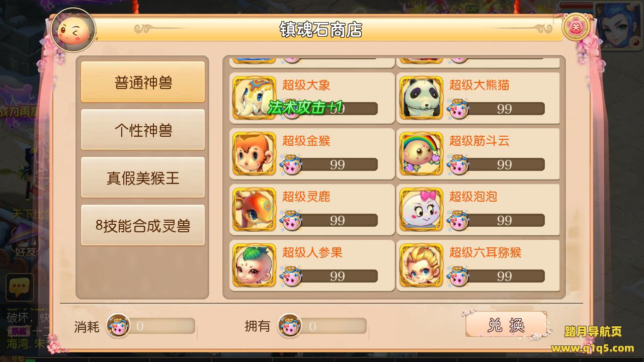Choose the 超级泡泡 bubble pet icon

coord(422,210)
